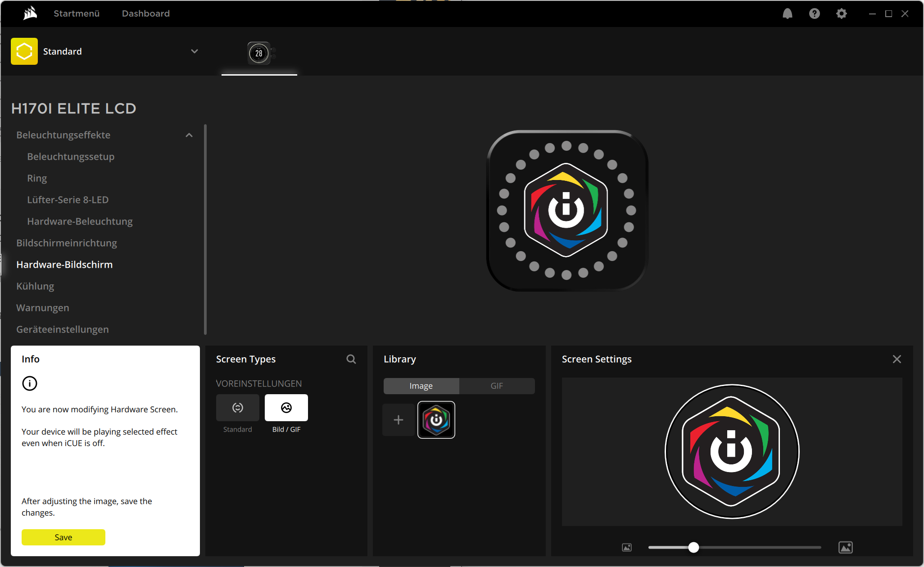Click the info circle icon

tap(30, 383)
